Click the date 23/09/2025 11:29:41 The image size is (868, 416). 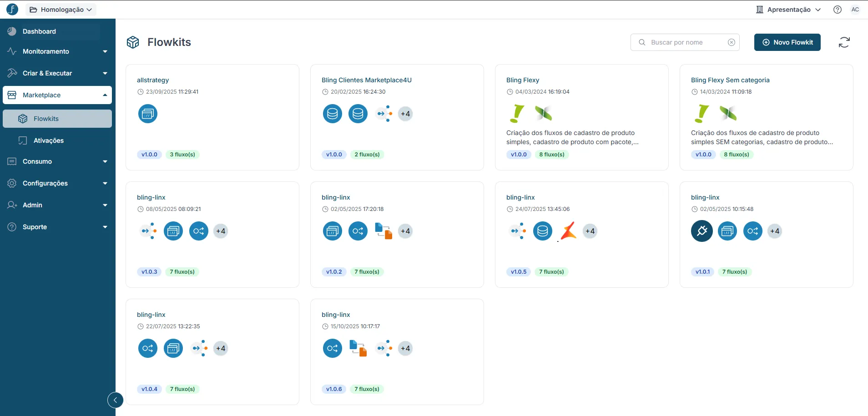coord(172,92)
